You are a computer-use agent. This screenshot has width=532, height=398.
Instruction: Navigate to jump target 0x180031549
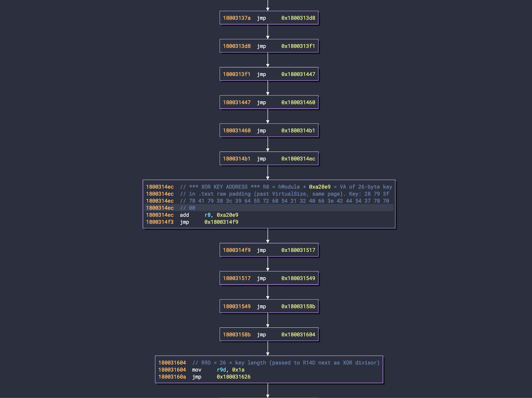point(298,278)
